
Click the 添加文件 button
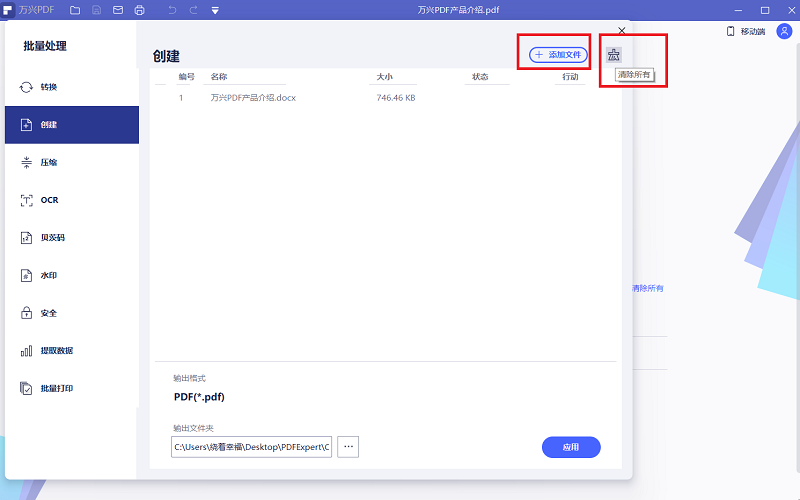[558, 54]
